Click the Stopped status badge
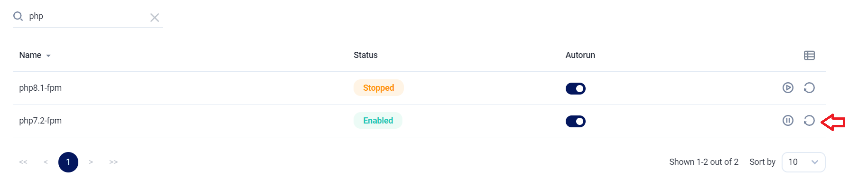Image resolution: width=868 pixels, height=181 pixels. tap(379, 88)
